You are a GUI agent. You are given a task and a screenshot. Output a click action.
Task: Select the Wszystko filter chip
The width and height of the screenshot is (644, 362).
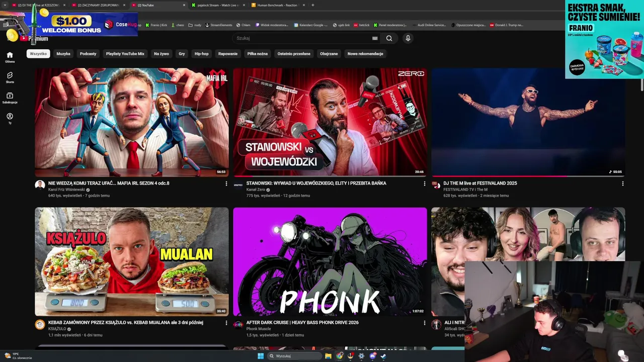click(38, 54)
